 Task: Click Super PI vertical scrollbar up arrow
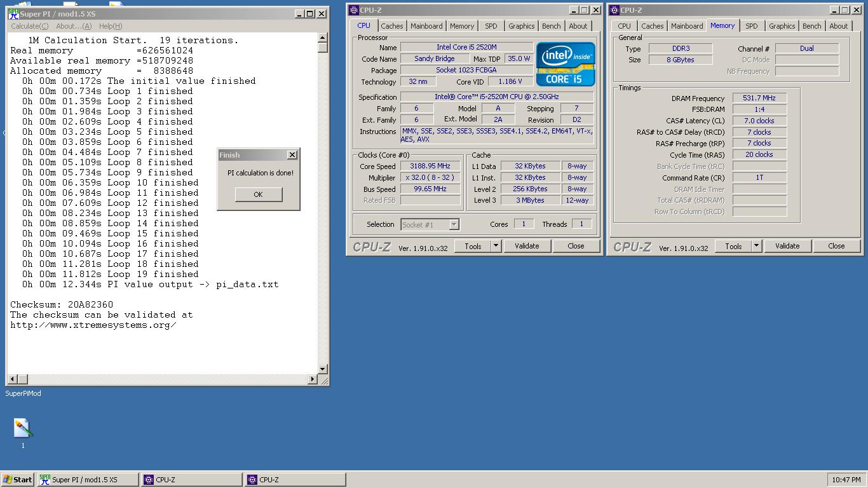click(x=323, y=38)
